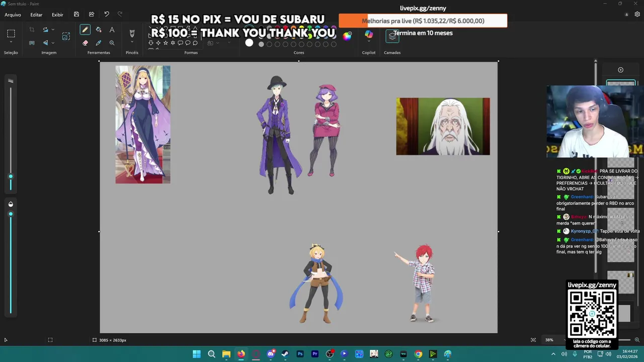Click the Save icon
The width and height of the screenshot is (644, 362).
[x=76, y=15]
